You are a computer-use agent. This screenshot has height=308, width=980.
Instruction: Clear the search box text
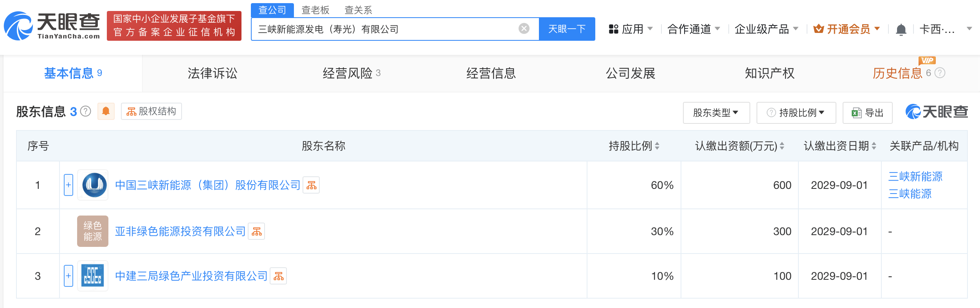524,29
